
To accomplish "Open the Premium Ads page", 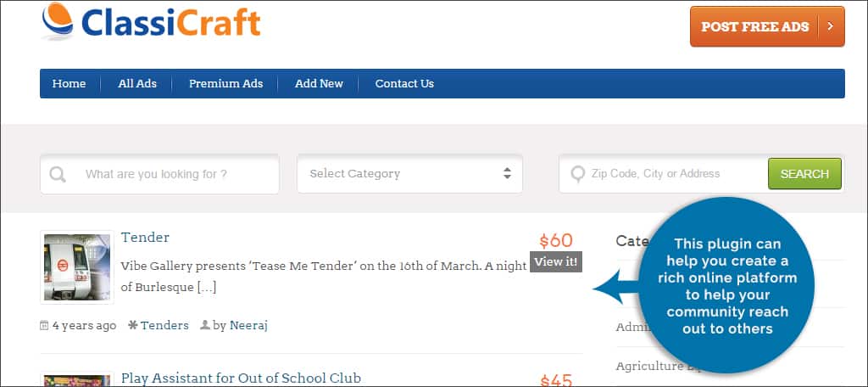I will click(x=225, y=84).
